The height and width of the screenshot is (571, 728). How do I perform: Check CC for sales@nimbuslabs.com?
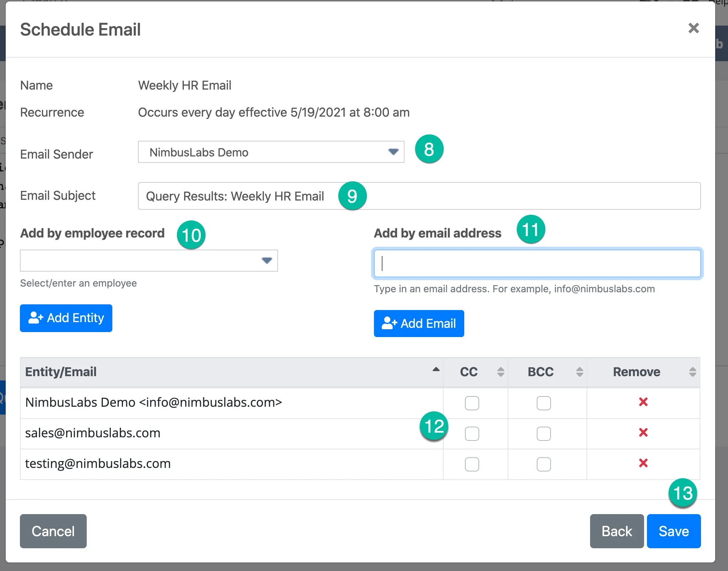472,434
